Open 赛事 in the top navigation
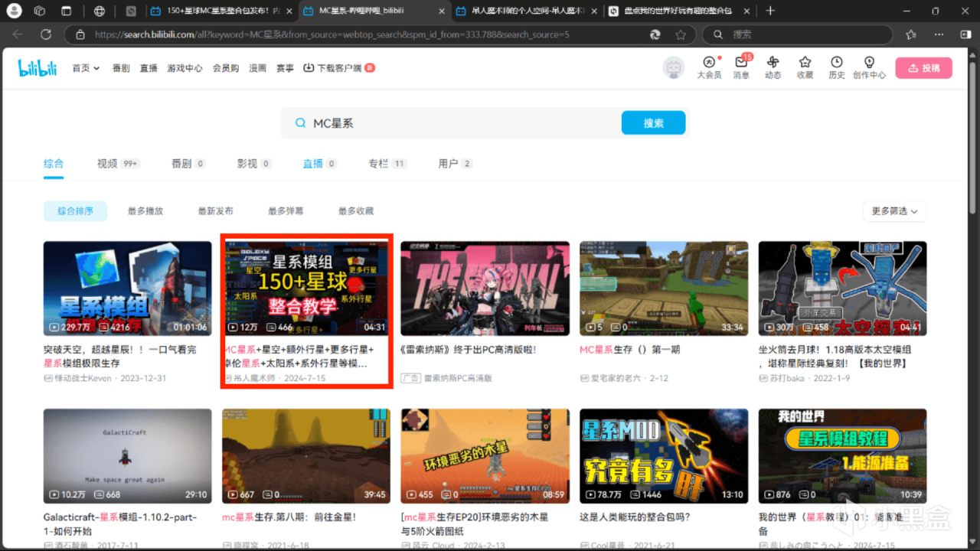980x551 pixels. pyautogui.click(x=285, y=68)
